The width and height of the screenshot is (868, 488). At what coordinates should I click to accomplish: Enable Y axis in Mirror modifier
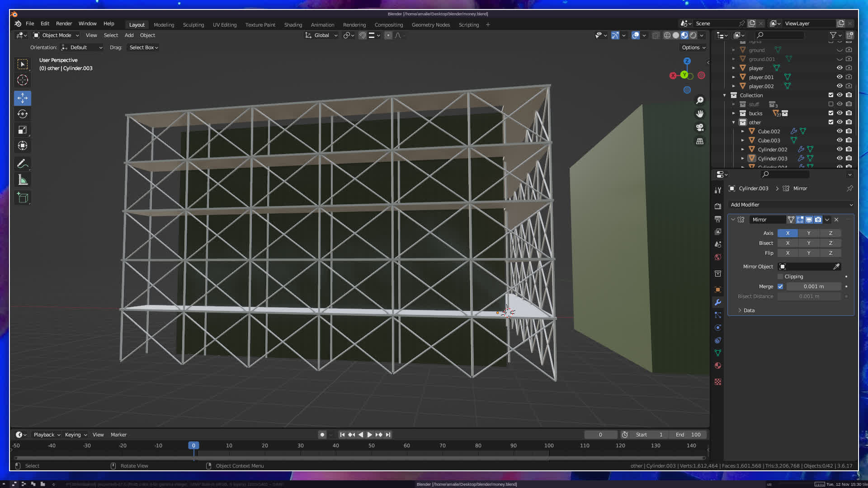[x=809, y=233]
